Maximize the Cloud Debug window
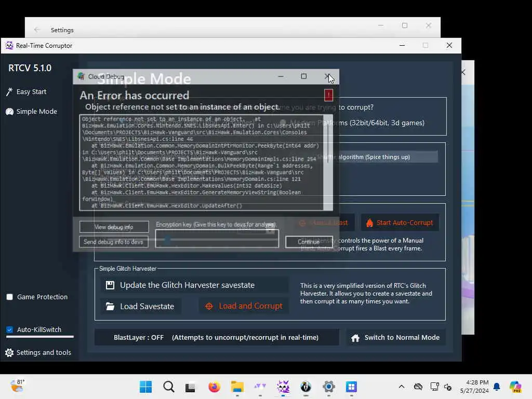This screenshot has width=532, height=399. 303,76
